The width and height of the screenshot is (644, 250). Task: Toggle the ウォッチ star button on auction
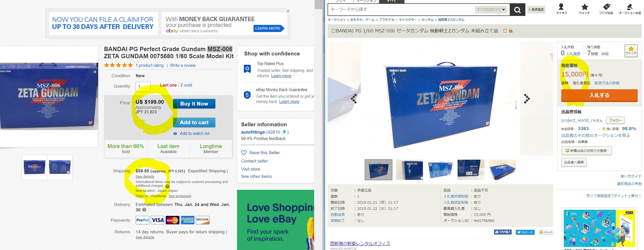click(631, 51)
